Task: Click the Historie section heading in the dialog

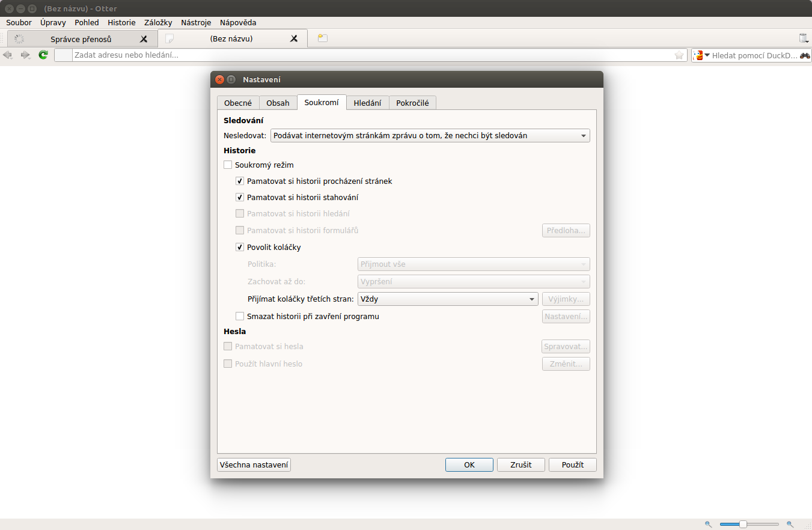Action: [240, 150]
